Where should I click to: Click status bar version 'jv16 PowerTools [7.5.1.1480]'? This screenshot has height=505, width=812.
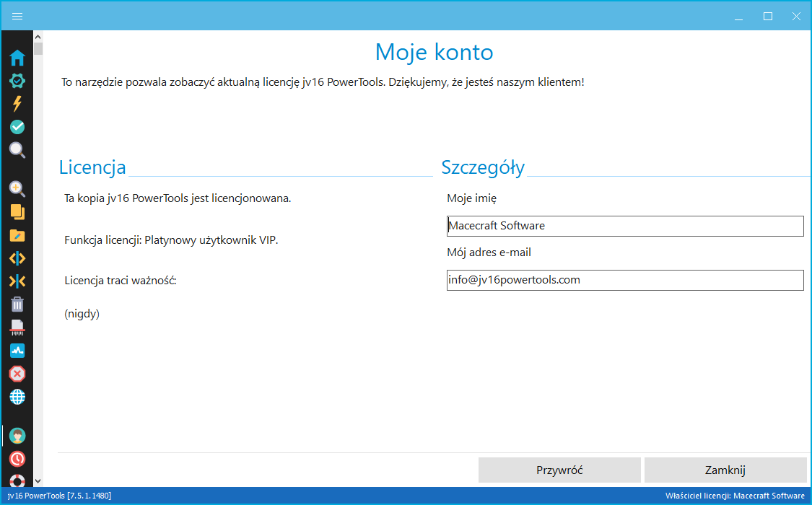pos(60,496)
